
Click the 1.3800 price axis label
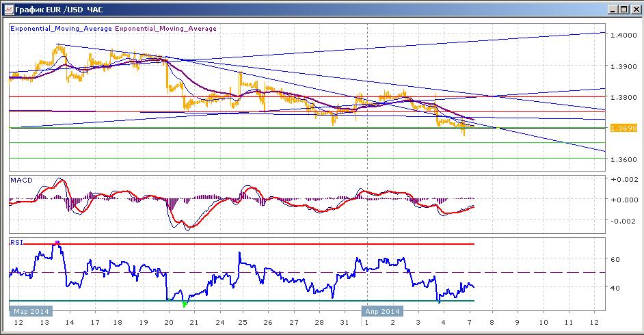point(624,98)
